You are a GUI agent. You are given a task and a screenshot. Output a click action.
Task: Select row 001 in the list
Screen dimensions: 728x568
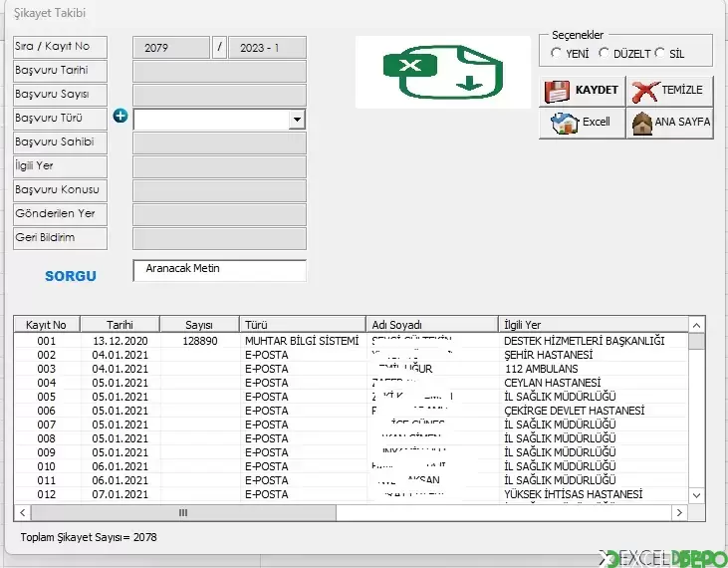coord(351,341)
